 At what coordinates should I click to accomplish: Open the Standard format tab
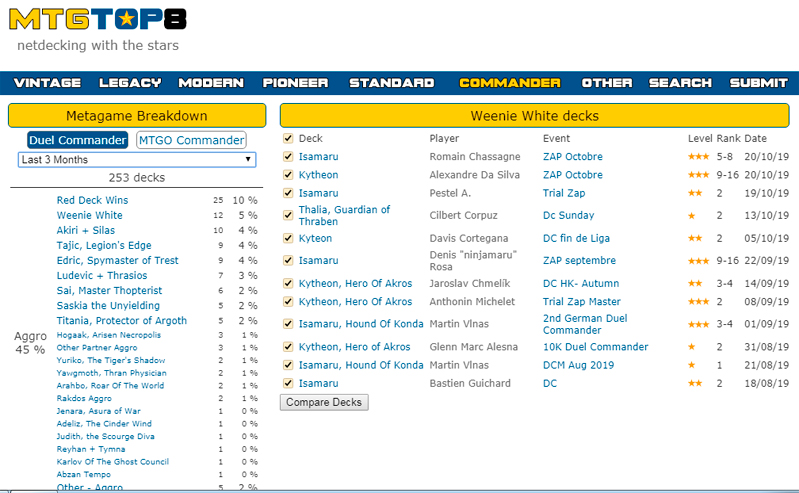click(391, 83)
